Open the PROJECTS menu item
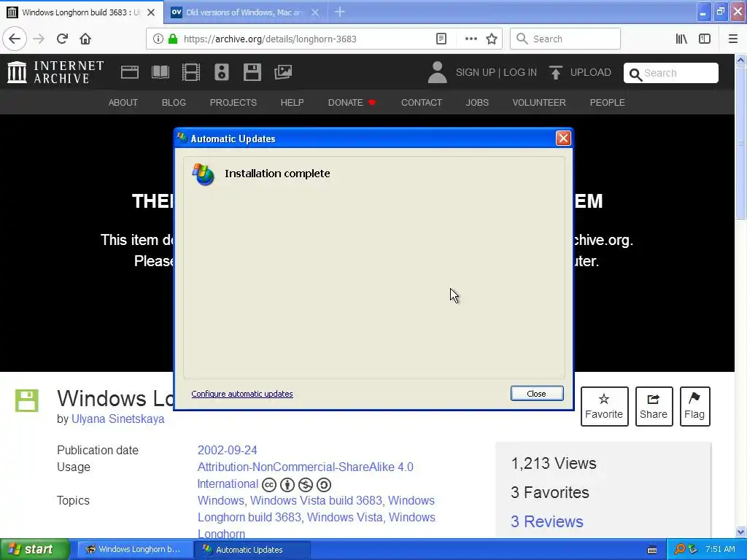This screenshot has height=560, width=747. [x=233, y=102]
